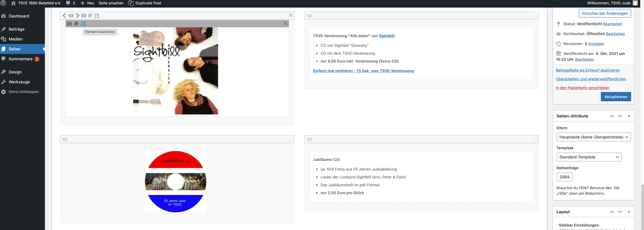
Task: Go to Dashboard in the sidebar
Action: point(19,16)
